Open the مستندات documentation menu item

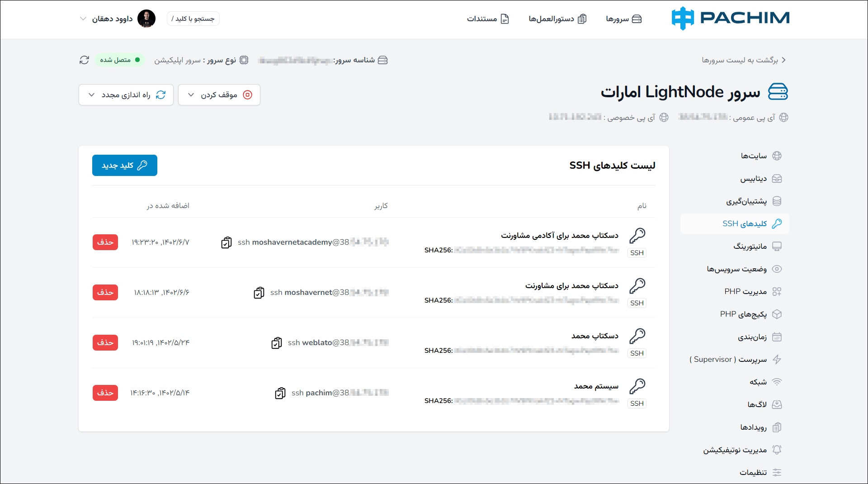click(x=488, y=19)
